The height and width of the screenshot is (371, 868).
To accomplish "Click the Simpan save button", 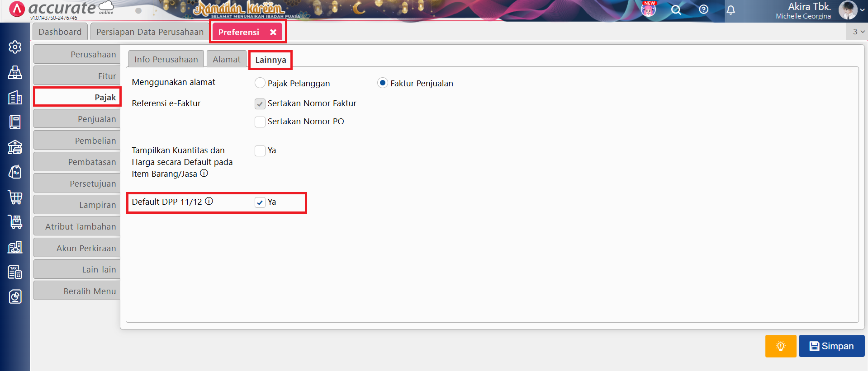I will click(831, 346).
